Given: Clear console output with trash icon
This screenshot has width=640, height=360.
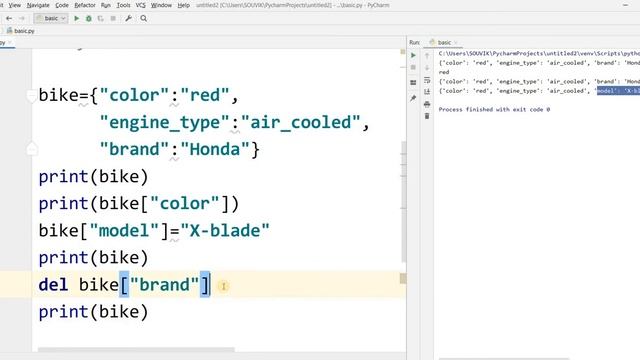Looking at the screenshot, I should [x=427, y=116].
